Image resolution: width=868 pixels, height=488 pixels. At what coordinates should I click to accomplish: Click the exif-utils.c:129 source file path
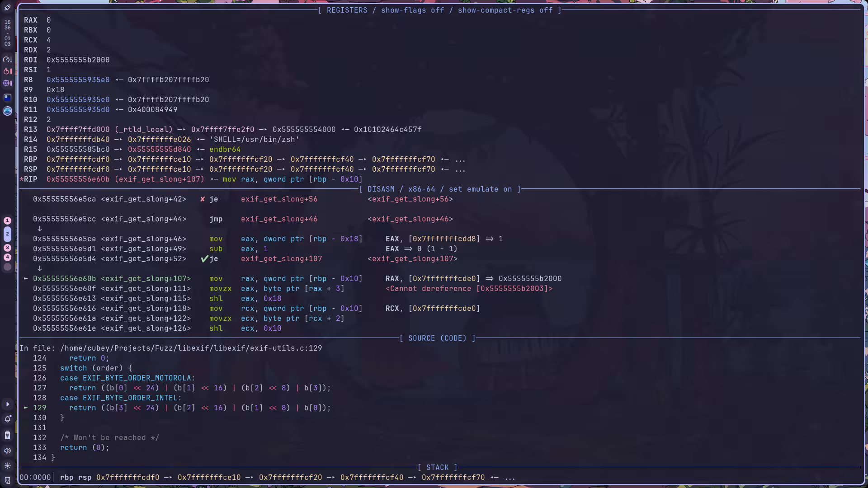tap(191, 348)
